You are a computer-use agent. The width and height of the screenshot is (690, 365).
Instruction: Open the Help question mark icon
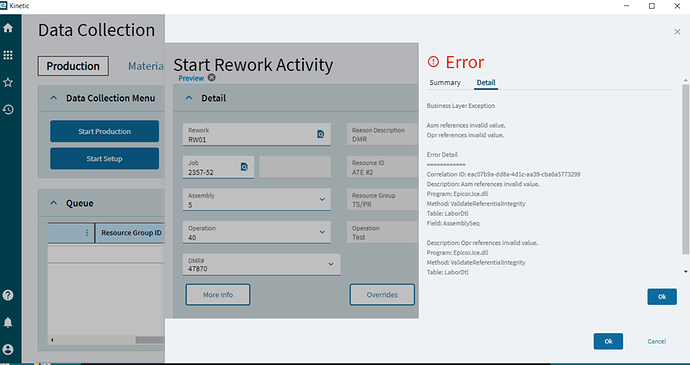[8, 295]
